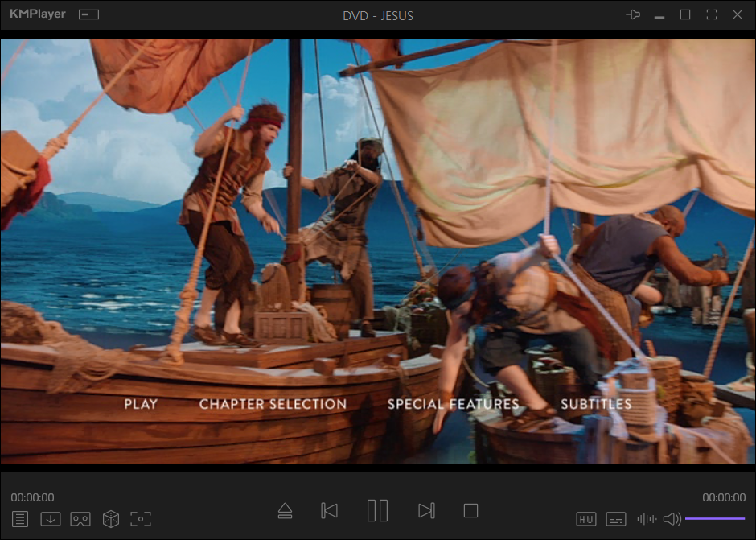This screenshot has height=540, width=756.
Task: Adjust the purple volume slider
Action: point(715,519)
